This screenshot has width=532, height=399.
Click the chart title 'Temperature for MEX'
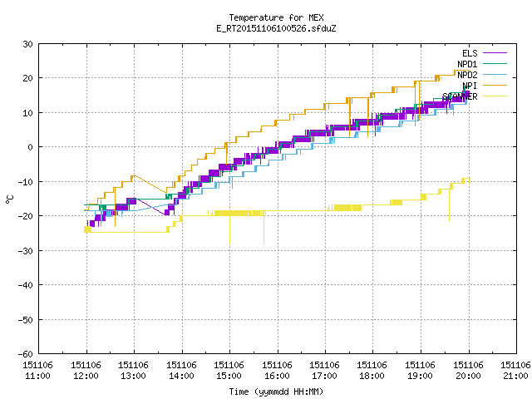(x=276, y=17)
